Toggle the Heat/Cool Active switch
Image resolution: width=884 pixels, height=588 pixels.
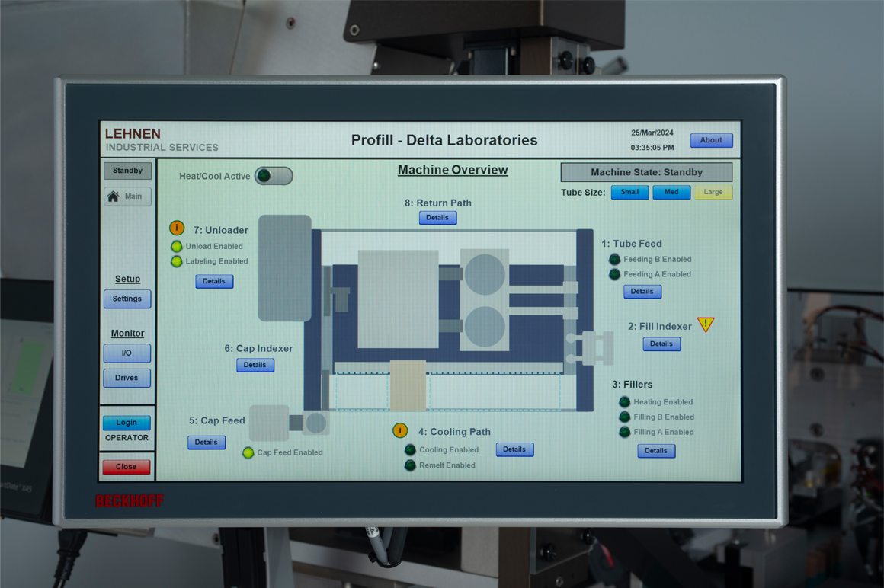click(274, 176)
